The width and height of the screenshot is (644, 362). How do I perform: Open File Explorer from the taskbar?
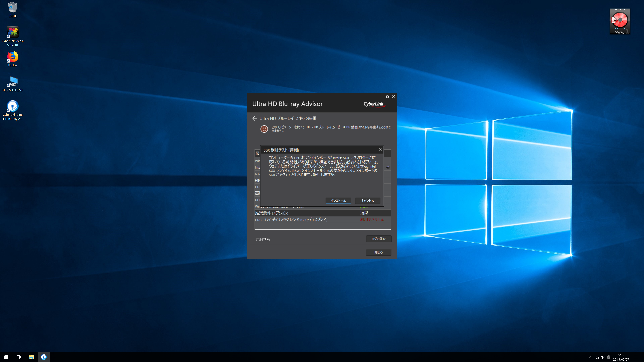31,357
